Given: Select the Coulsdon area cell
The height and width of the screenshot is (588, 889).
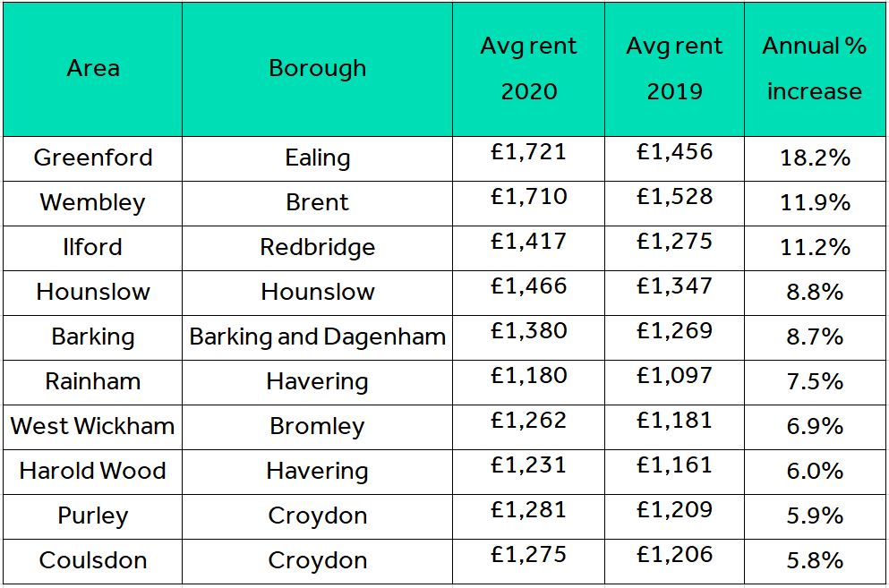Looking at the screenshot, I should pos(93,562).
